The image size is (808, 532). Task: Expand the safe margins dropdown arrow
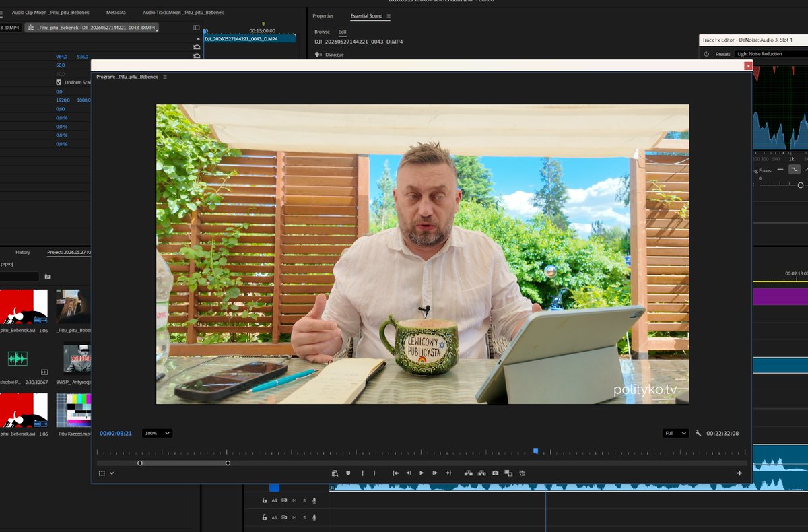pyautogui.click(x=112, y=473)
